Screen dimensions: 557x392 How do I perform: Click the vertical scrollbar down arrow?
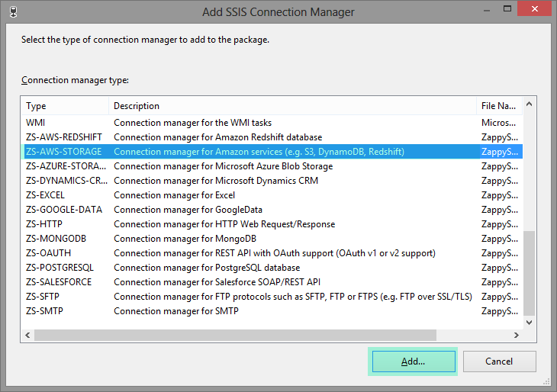[x=529, y=323]
